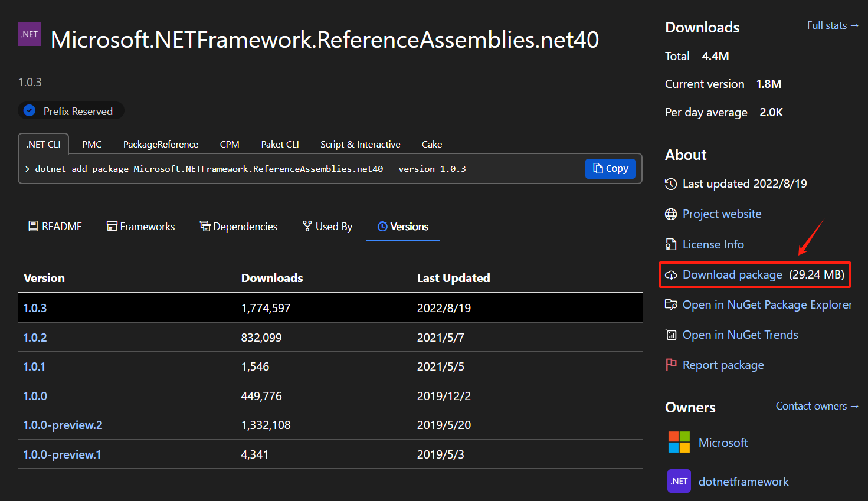The image size is (868, 501).
Task: Select the highlighted 1.0.3 version row
Action: (x=35, y=307)
